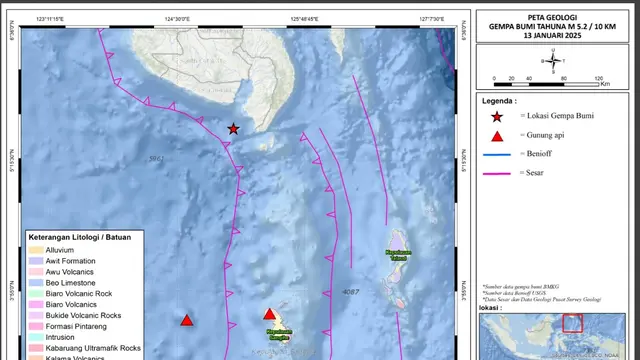Click the '= Sesar' legend label
This screenshot has height=360, width=640.
(531, 173)
